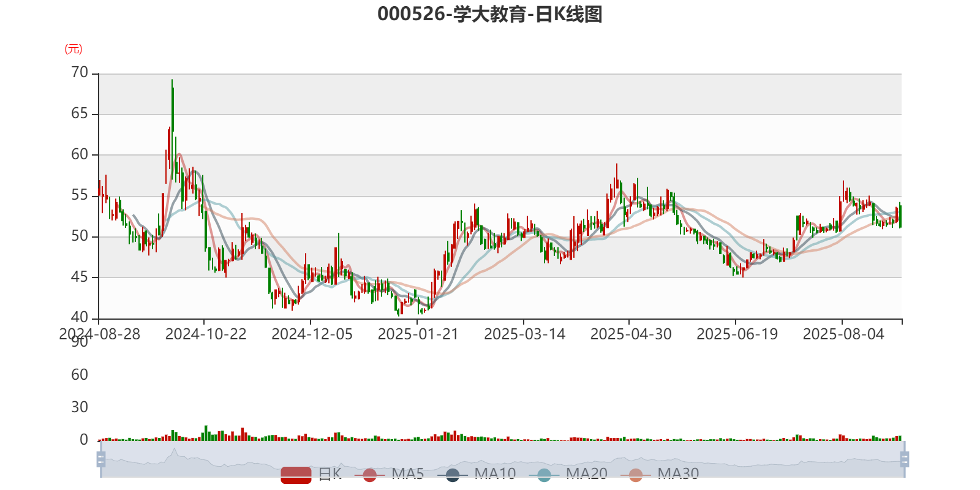The image size is (980, 490).
Task: Grab the right data zoom slider handle
Action: (x=905, y=459)
